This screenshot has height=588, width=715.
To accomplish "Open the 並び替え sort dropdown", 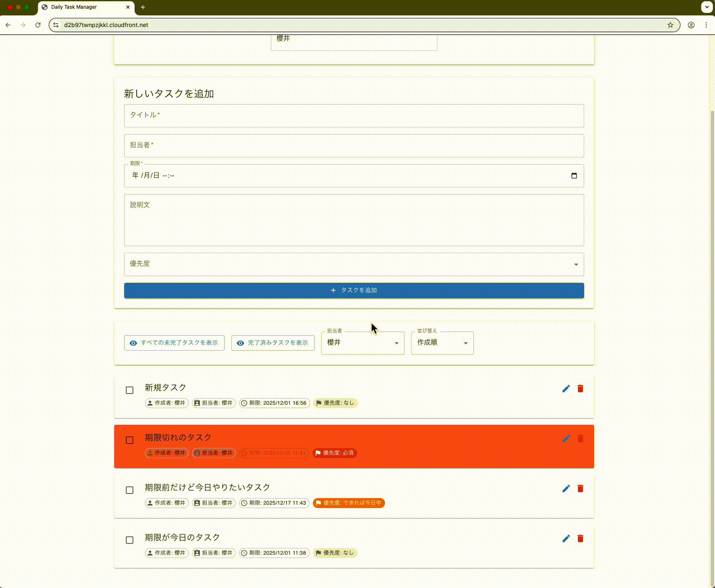I will pos(442,343).
